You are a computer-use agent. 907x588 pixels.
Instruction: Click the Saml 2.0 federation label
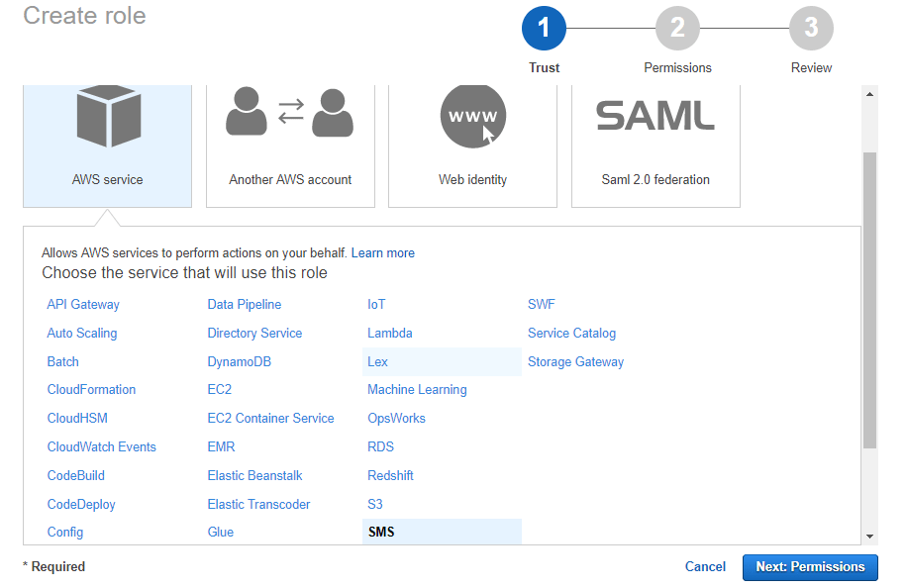pyautogui.click(x=655, y=180)
